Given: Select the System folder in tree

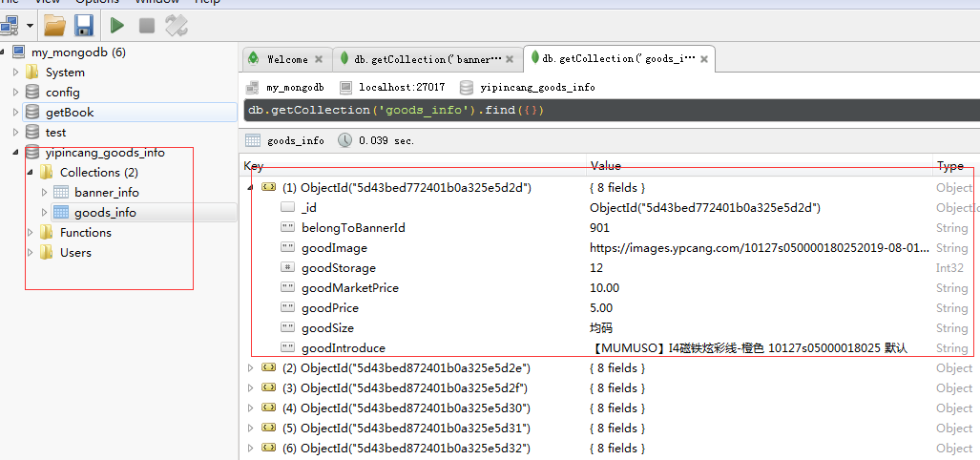Looking at the screenshot, I should 65,73.
